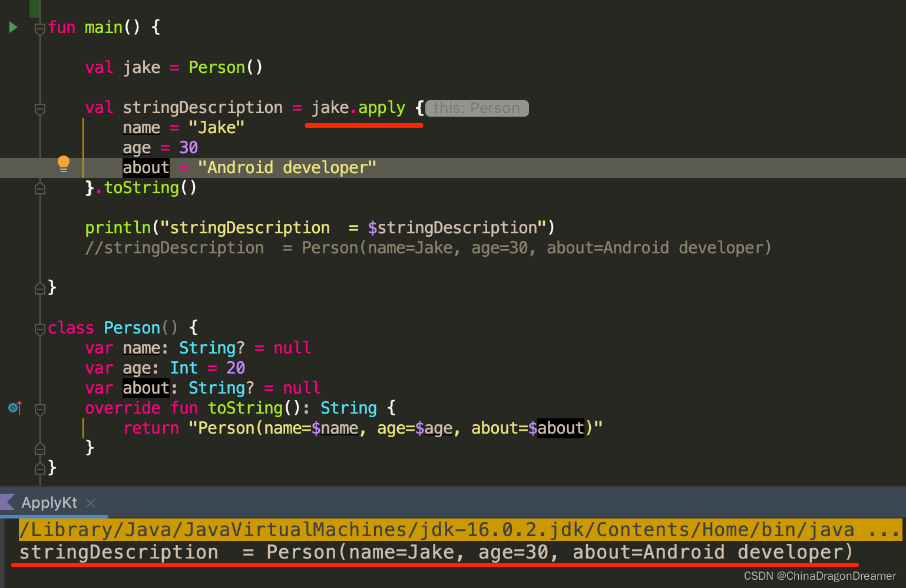Click $about in the return string
Image resolution: width=906 pixels, height=588 pixels.
click(556, 428)
